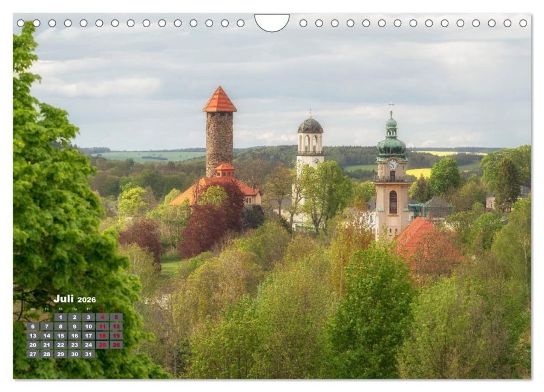Click date 10 in the calendar grid
Screen dimensions: 544x392
click(x=88, y=326)
